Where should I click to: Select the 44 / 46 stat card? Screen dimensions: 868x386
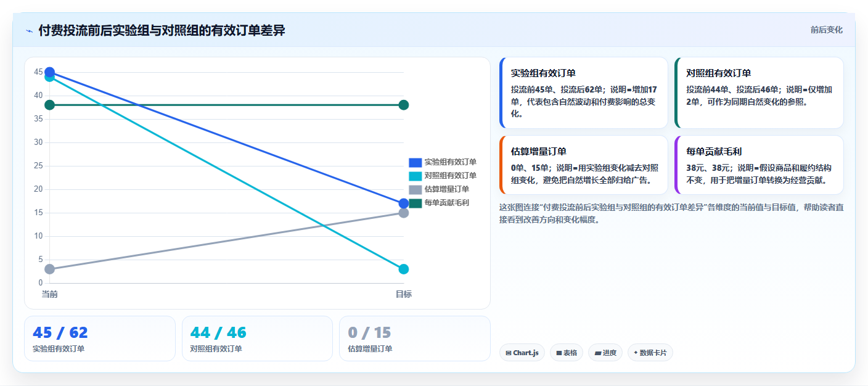point(258,339)
